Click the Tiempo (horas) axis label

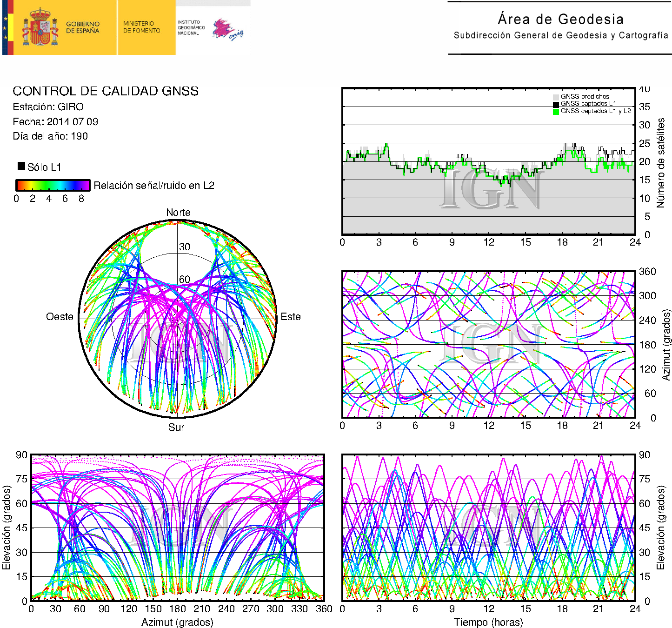(488, 622)
